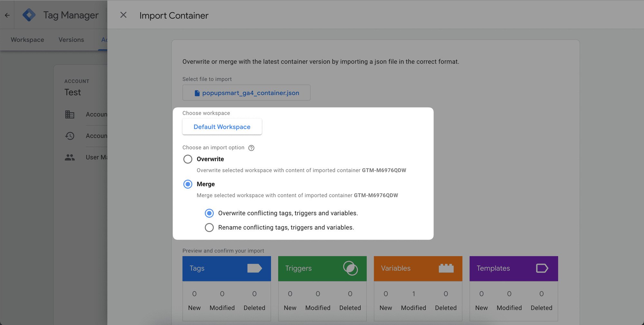Click the Modified label under Triggers
Screen dimensions: 644x325
[318, 308]
